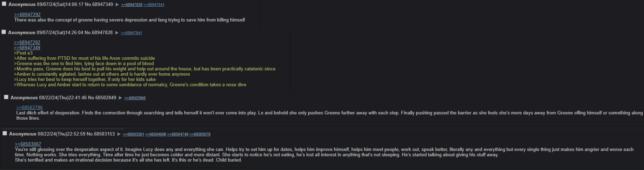Tick the checkbox for post No.68947828
This screenshot has height=170, width=644.
(x=4, y=32)
